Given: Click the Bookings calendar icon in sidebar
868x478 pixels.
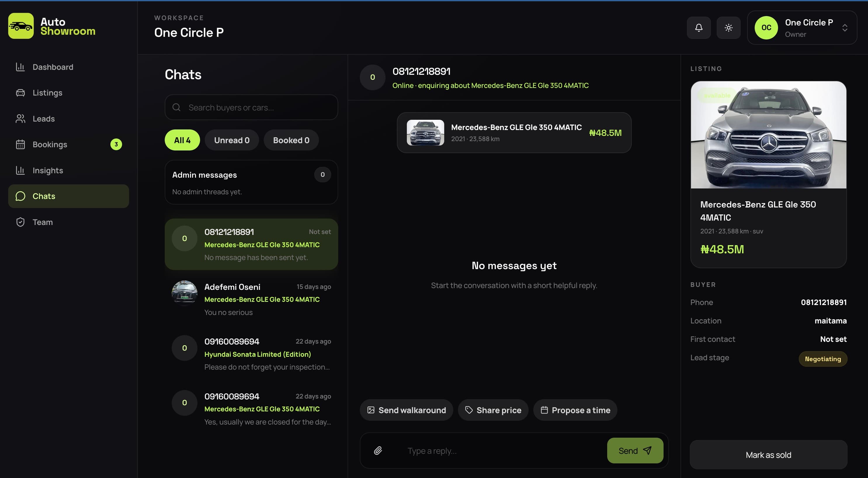Looking at the screenshot, I should pos(20,144).
